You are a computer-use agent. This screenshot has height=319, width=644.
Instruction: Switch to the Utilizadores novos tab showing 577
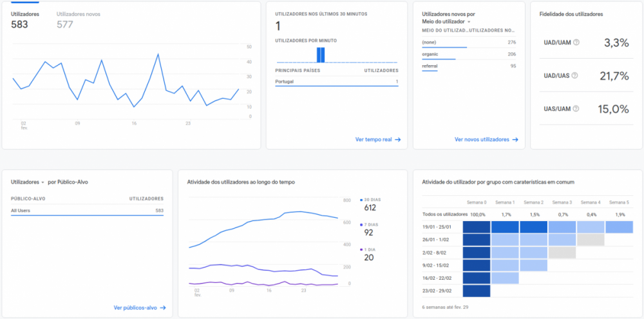[x=78, y=19]
